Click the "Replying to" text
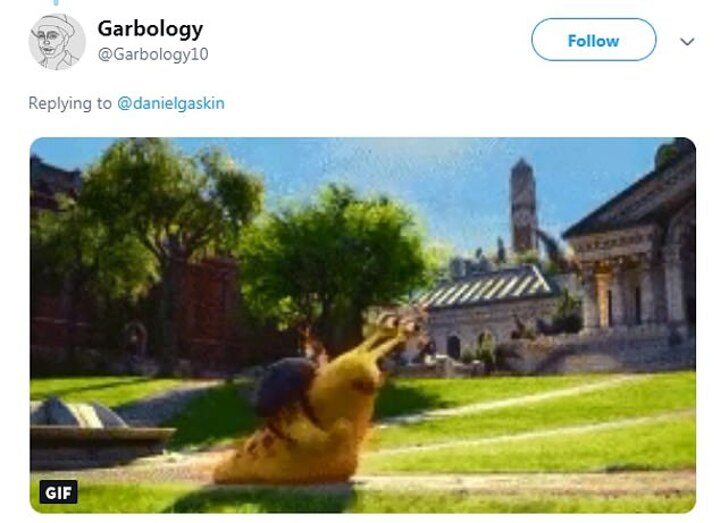 [70, 103]
